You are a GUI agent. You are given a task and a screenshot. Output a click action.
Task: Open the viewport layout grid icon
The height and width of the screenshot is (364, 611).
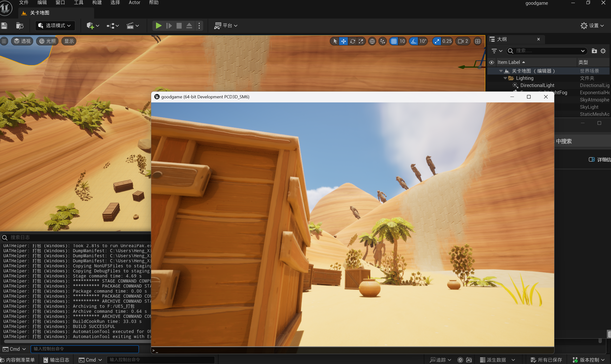click(477, 41)
